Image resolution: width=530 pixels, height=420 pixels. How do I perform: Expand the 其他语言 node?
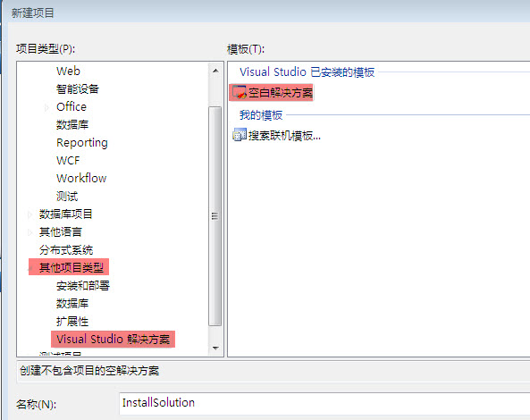(x=29, y=232)
